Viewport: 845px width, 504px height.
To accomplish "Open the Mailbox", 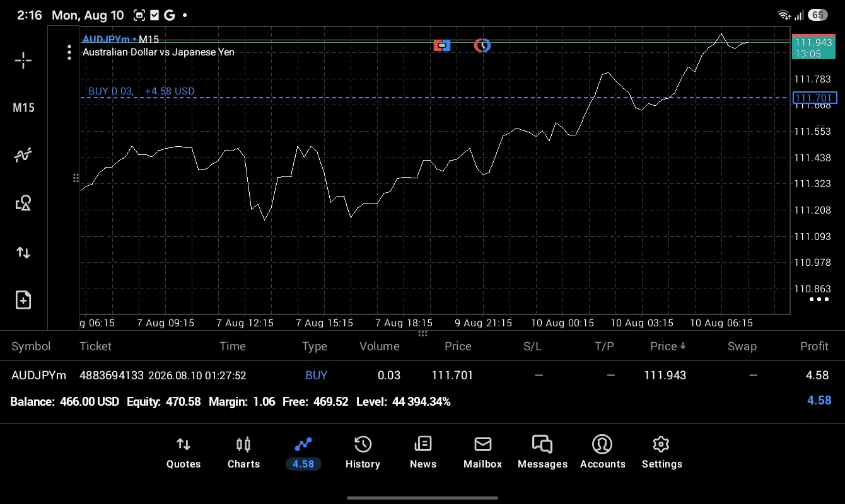I will [482, 453].
